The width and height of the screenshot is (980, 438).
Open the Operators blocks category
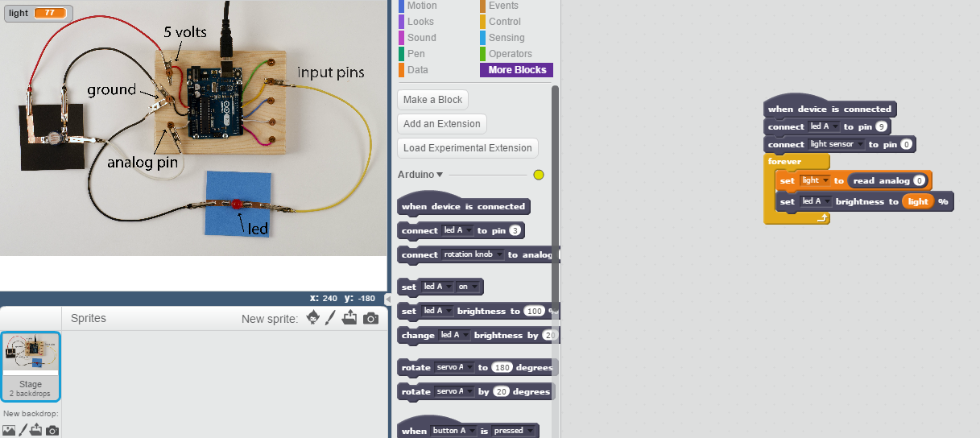(x=511, y=54)
